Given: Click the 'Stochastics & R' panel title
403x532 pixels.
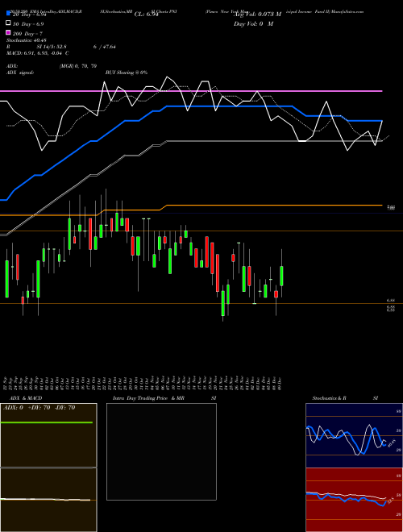Looking at the screenshot, I should [329, 398].
